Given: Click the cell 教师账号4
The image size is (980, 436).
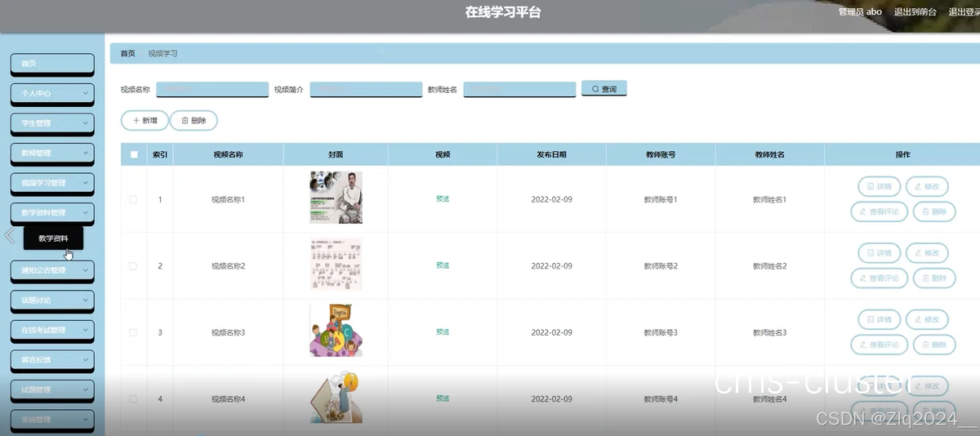Looking at the screenshot, I should (x=661, y=398).
